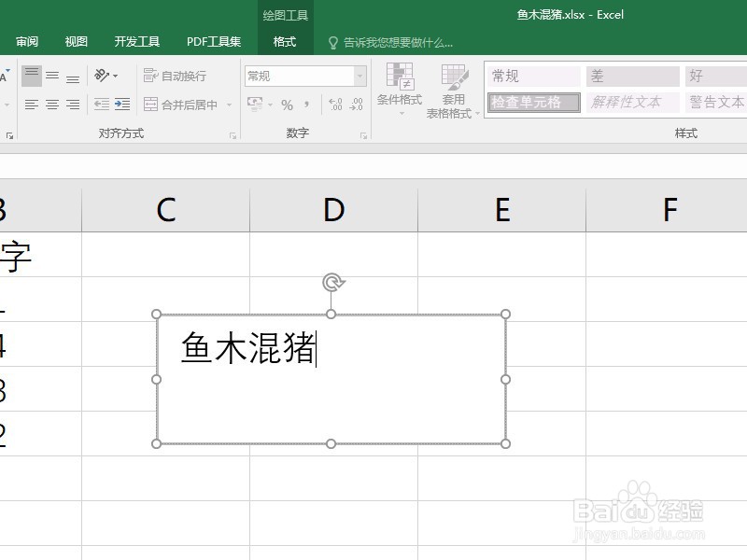Click the rotation handle of the text box
This screenshot has height=560, width=747.
point(333,283)
